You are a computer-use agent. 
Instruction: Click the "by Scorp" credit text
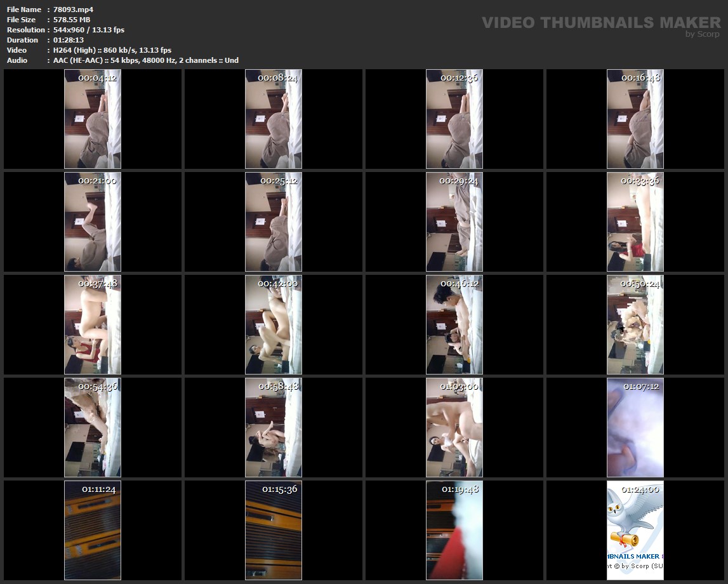tap(702, 34)
